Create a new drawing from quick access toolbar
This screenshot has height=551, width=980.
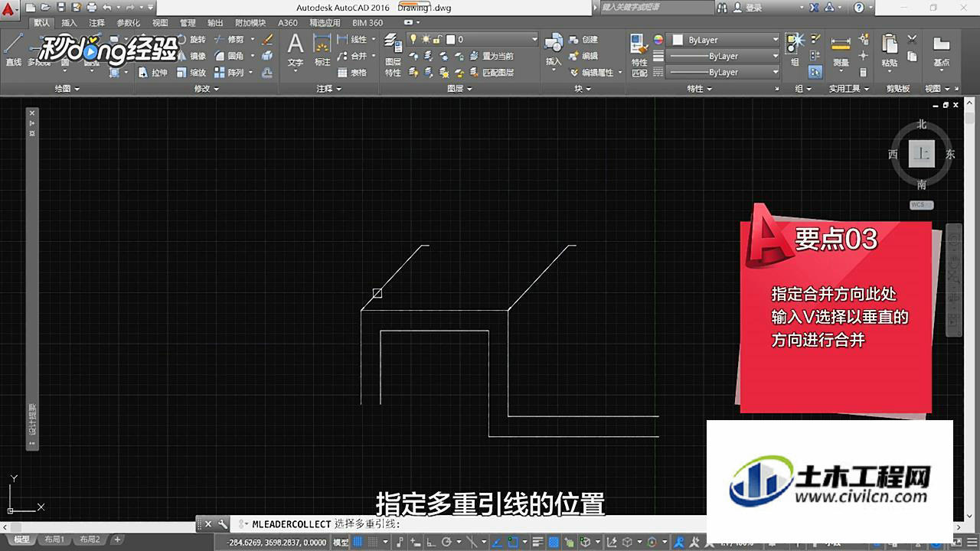click(31, 8)
